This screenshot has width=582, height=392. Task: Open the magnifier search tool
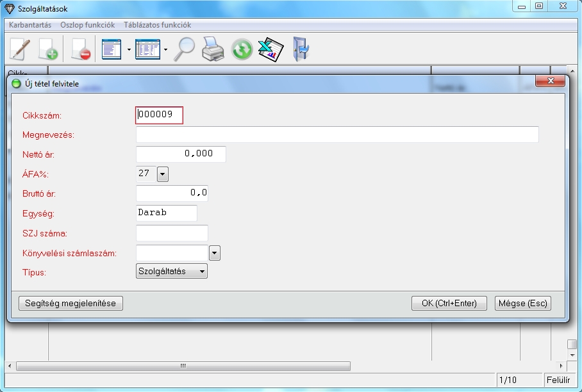[185, 49]
